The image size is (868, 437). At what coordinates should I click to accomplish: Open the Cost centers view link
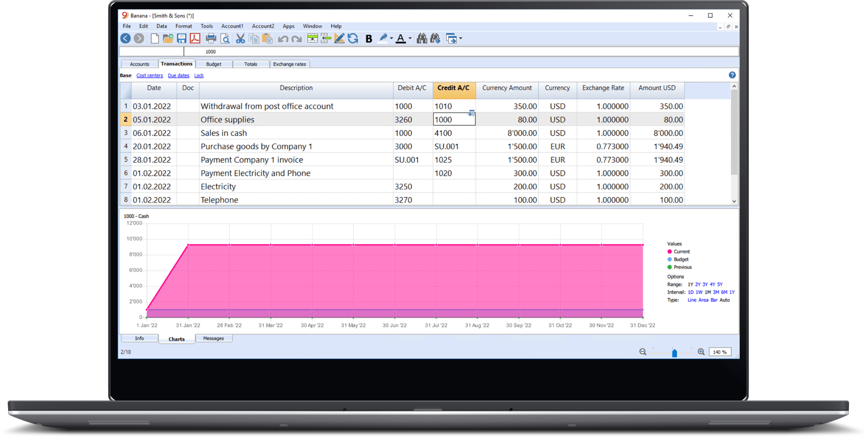tap(150, 75)
